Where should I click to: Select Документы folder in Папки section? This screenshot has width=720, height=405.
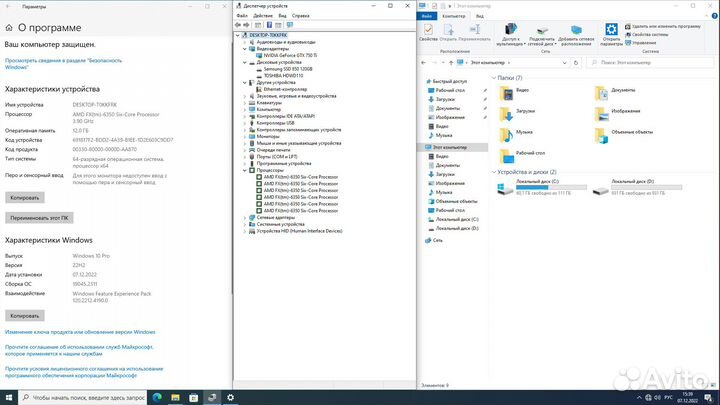click(615, 93)
